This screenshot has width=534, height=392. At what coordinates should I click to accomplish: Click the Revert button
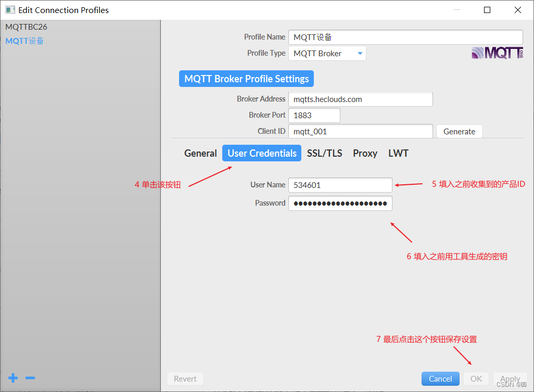pos(185,378)
